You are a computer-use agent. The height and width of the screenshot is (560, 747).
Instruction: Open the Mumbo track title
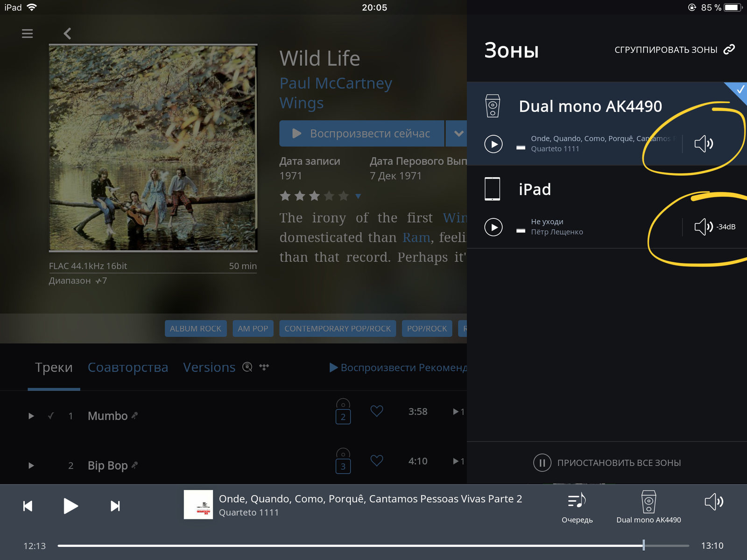108,416
